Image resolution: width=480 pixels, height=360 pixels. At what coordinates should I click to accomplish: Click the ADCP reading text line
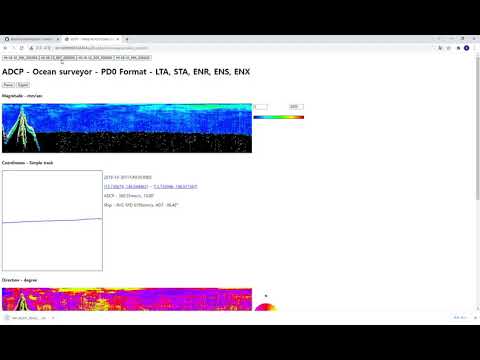[129, 196]
